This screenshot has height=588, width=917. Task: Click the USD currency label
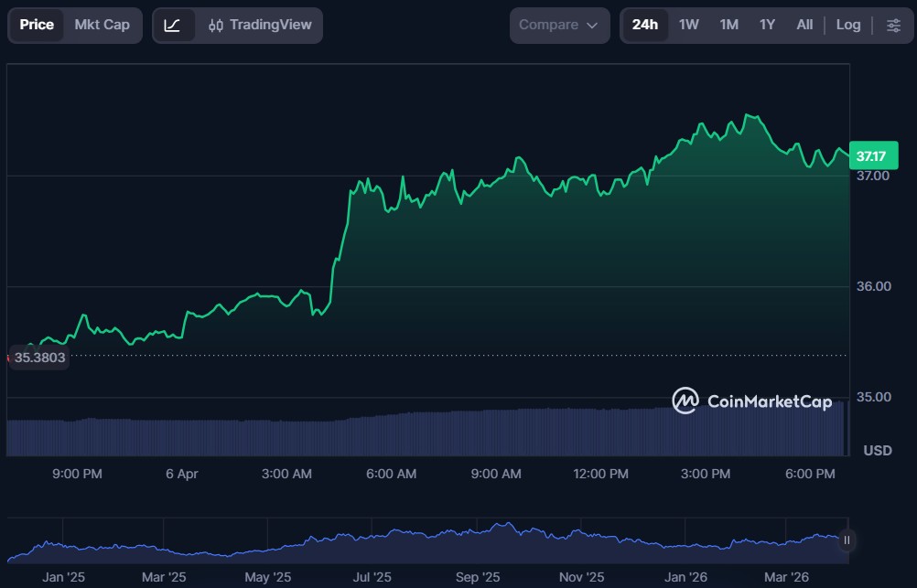click(877, 451)
